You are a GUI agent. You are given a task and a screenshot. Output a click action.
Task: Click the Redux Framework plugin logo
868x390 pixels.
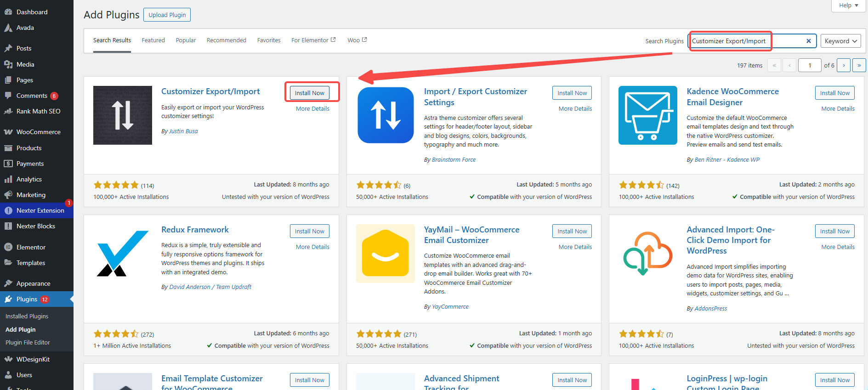122,254
